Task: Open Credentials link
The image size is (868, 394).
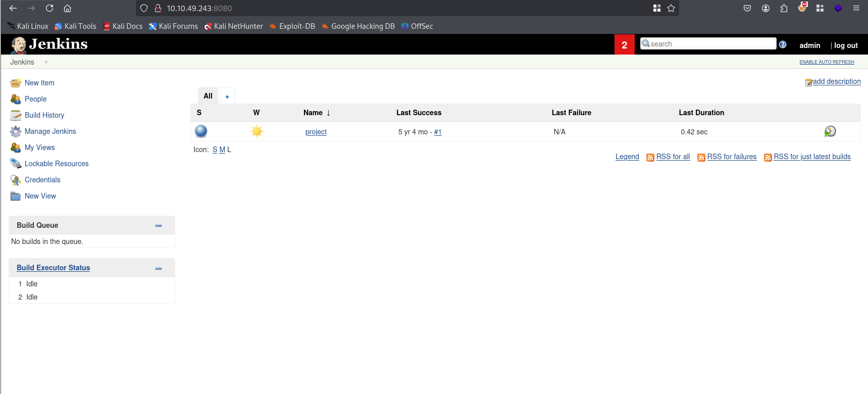Action: click(42, 180)
